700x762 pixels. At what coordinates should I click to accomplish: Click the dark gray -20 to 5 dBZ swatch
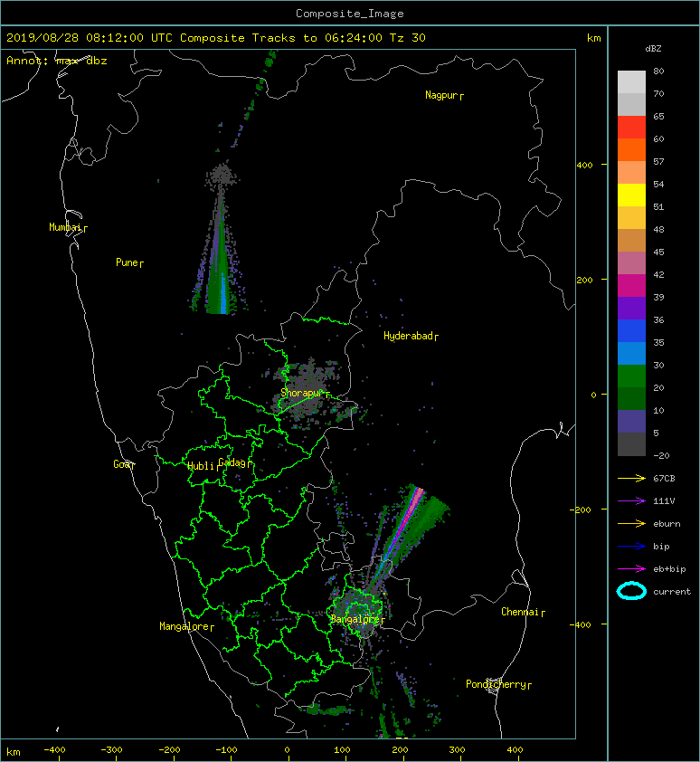click(631, 444)
